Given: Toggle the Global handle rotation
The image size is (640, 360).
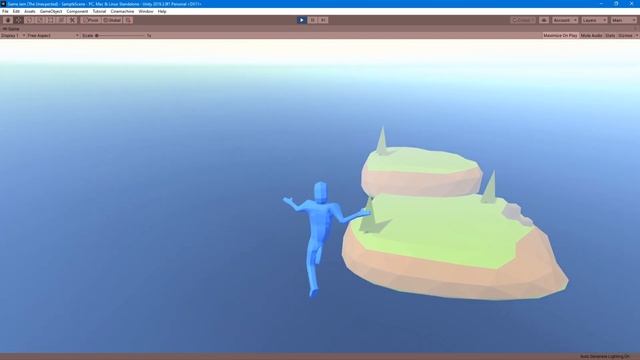Looking at the screenshot, I should (112, 20).
